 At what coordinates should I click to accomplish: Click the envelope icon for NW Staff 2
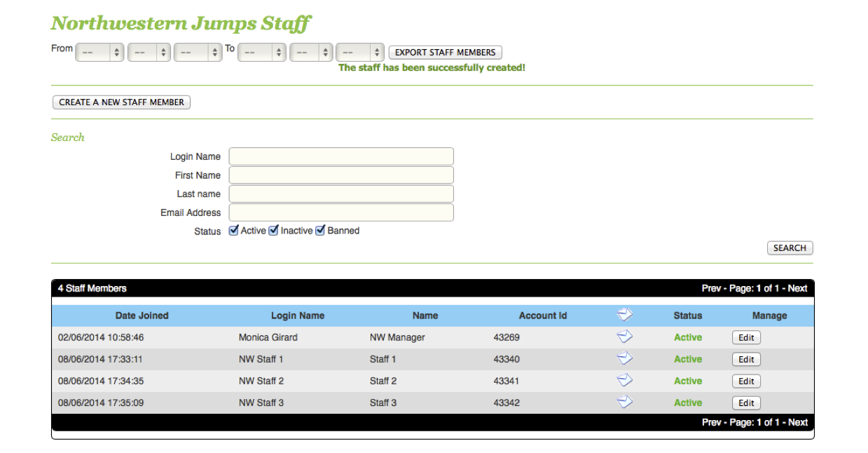point(624,381)
